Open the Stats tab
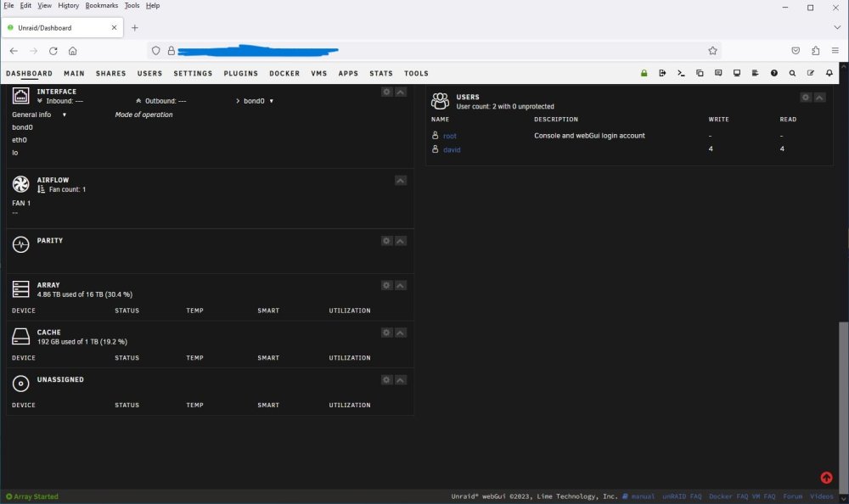This screenshot has width=849, height=504. pos(381,74)
